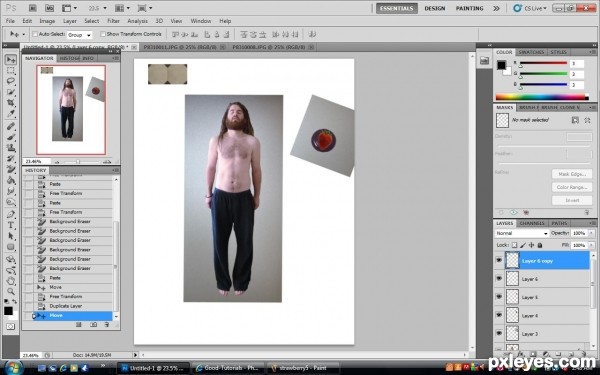Enable the Auto-Select checkbox
Screen dimensions: 600x375
point(35,34)
